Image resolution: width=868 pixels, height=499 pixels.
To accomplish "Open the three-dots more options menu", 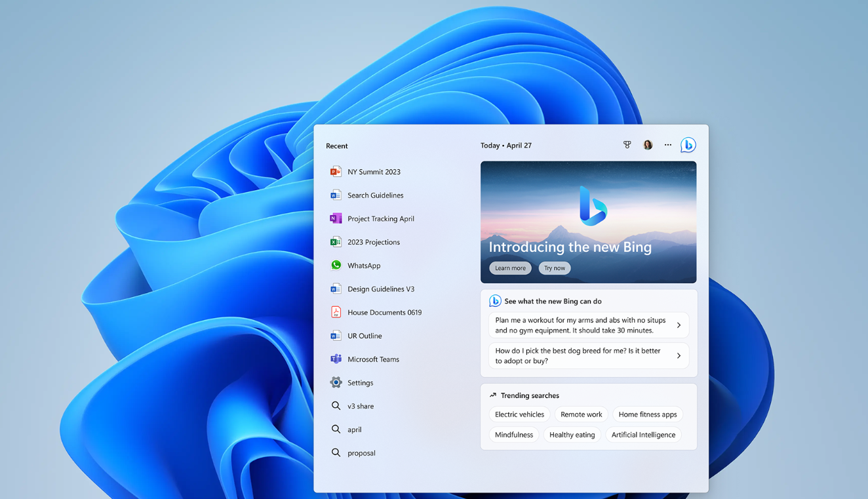I will coord(667,145).
